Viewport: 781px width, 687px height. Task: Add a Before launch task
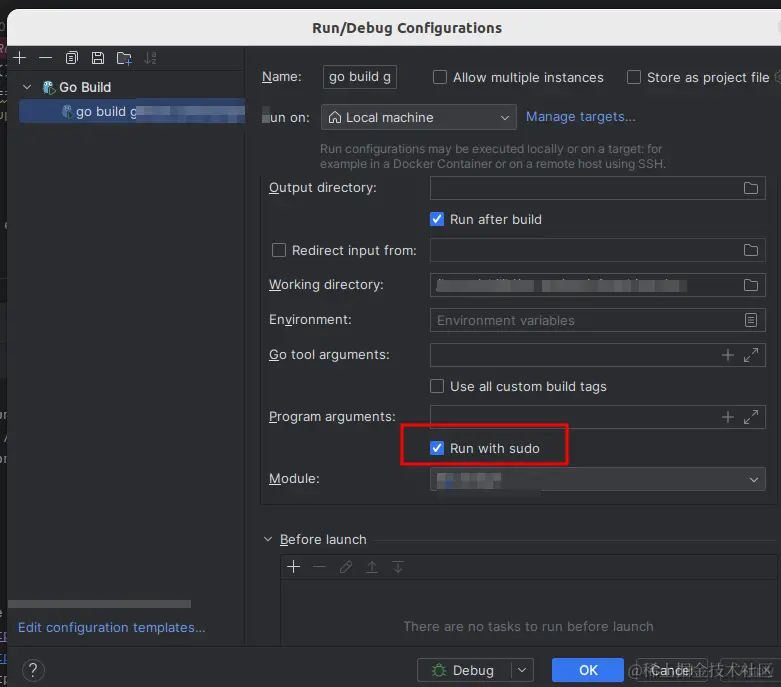click(x=294, y=567)
